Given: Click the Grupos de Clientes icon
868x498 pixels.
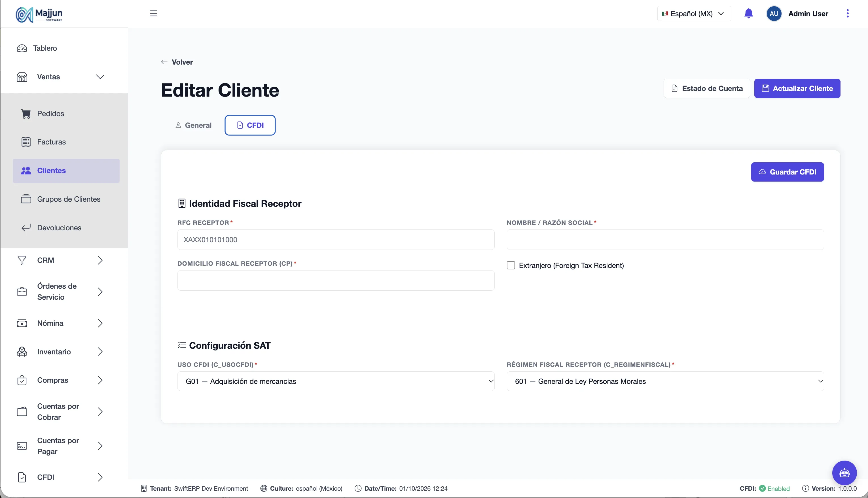Looking at the screenshot, I should click(x=26, y=199).
